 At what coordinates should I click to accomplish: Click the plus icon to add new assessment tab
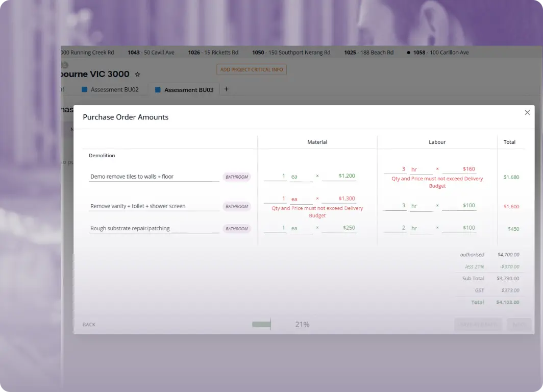[x=226, y=89]
